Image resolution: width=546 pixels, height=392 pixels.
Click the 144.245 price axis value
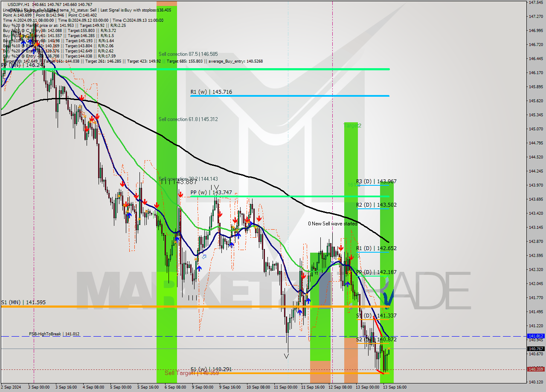point(536,171)
